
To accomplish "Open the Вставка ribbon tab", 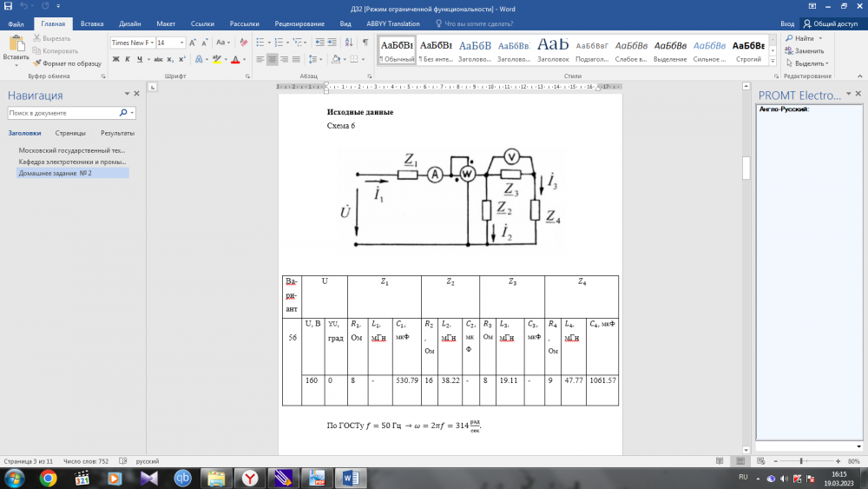I will (x=92, y=24).
